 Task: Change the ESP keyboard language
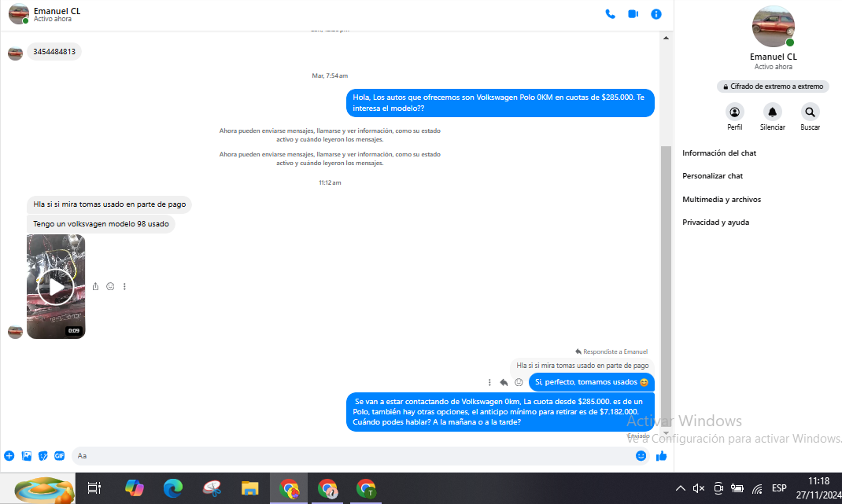click(x=779, y=488)
